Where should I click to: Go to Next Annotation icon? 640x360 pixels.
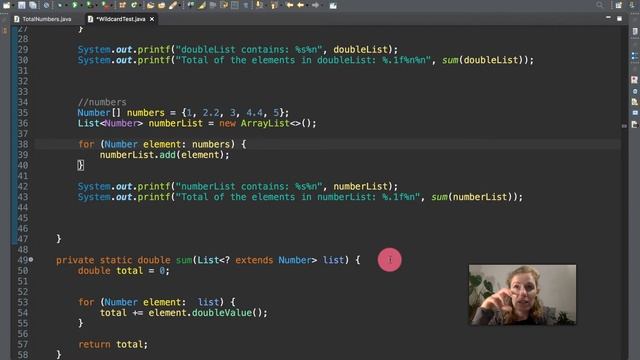(259, 5)
